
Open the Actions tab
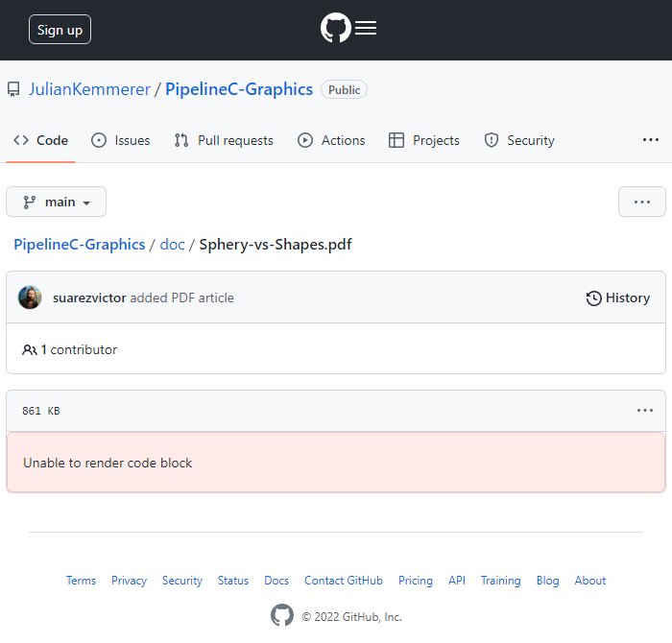[331, 140]
